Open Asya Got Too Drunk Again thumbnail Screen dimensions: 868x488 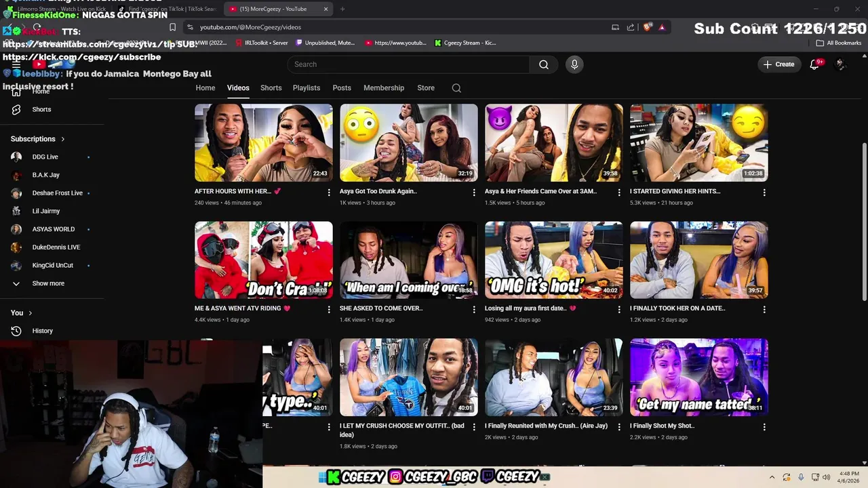[409, 142]
